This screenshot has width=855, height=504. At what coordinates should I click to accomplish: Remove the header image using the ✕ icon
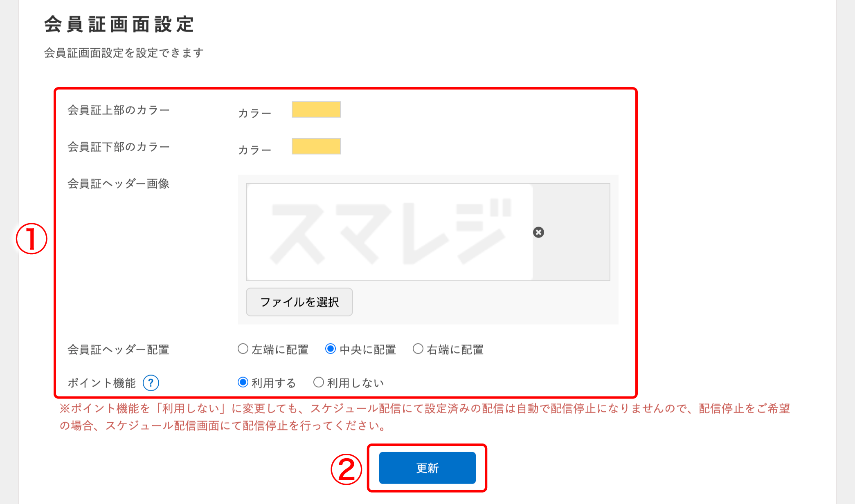point(538,233)
